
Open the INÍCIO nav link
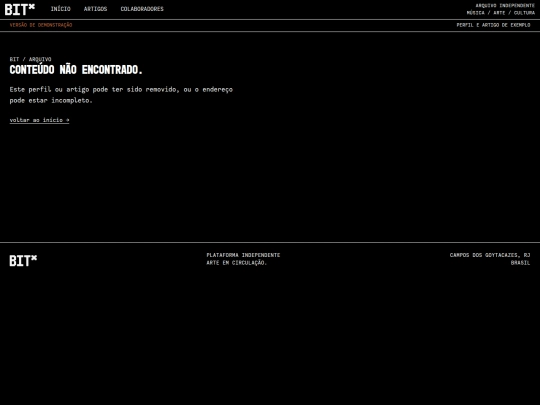[x=61, y=9]
